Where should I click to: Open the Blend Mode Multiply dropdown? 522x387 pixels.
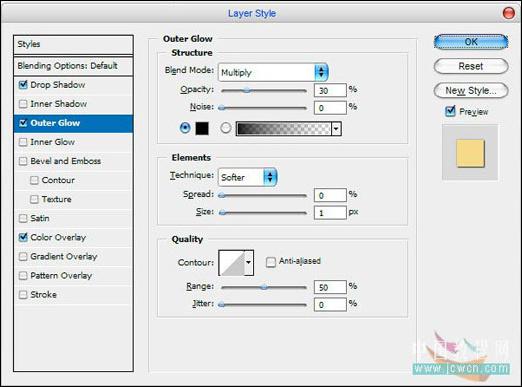tap(273, 72)
